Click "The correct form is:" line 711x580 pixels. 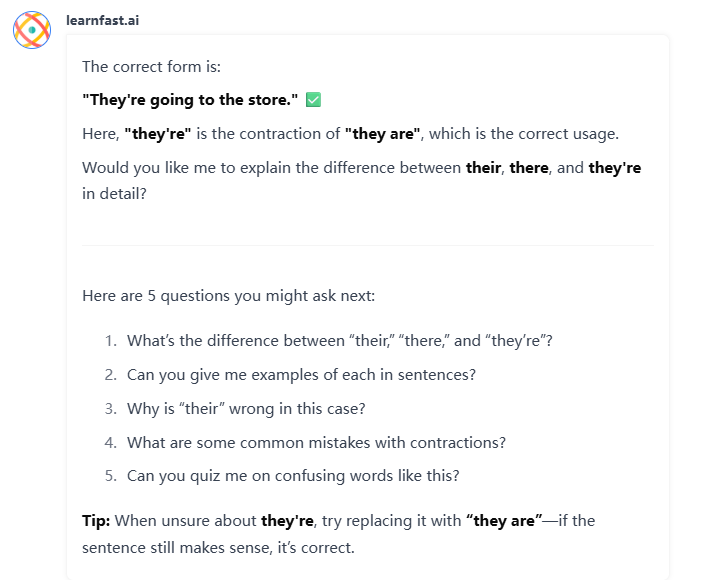[151, 67]
